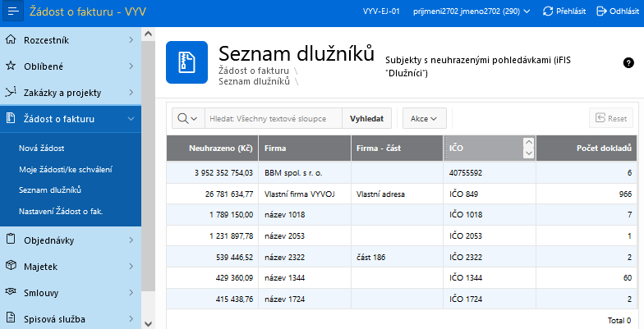Click the Objednávky clipboard icon
The image size is (644, 329).
(x=11, y=240)
